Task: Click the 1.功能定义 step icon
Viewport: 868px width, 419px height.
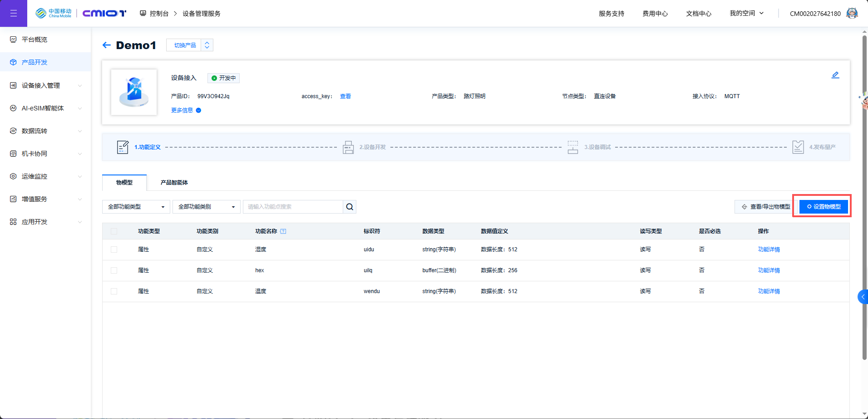Action: click(x=123, y=147)
